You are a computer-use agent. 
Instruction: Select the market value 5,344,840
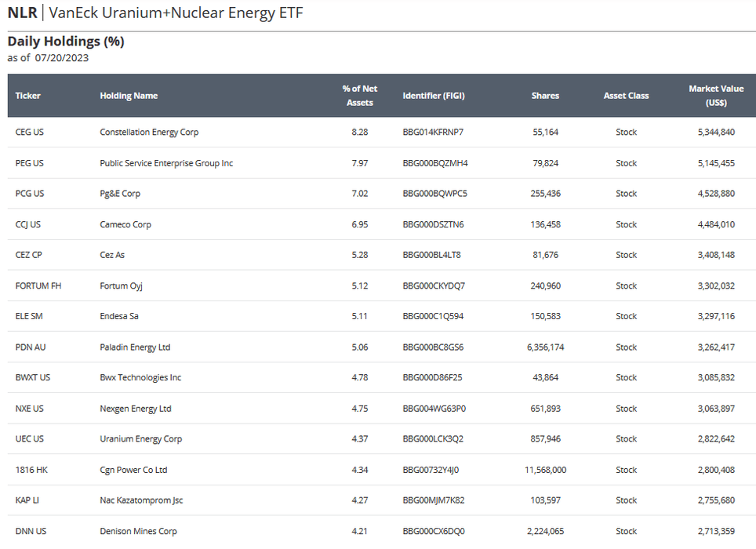716,132
